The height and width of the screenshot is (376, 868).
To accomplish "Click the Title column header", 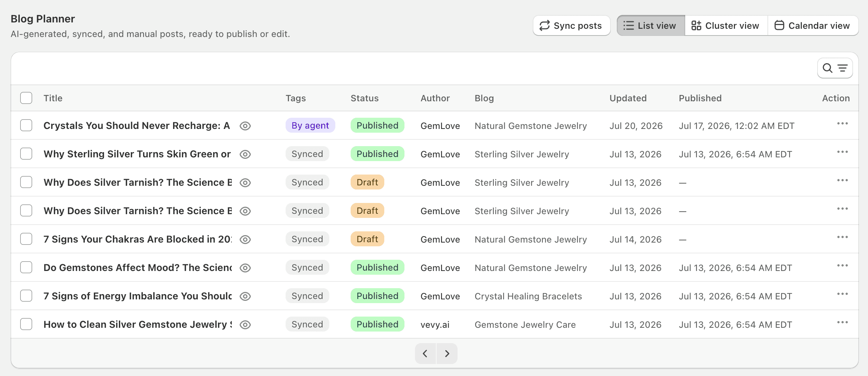I will (x=53, y=98).
